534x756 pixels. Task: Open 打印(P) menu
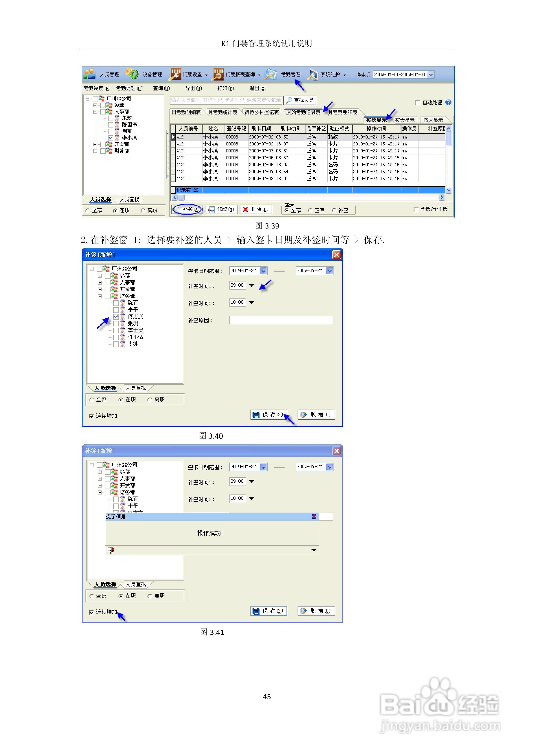click(225, 88)
